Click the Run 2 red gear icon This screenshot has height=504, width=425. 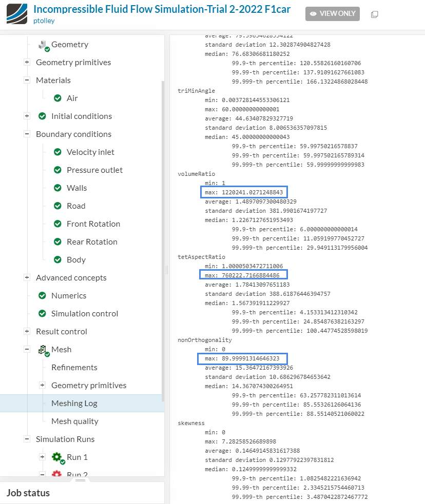(57, 474)
